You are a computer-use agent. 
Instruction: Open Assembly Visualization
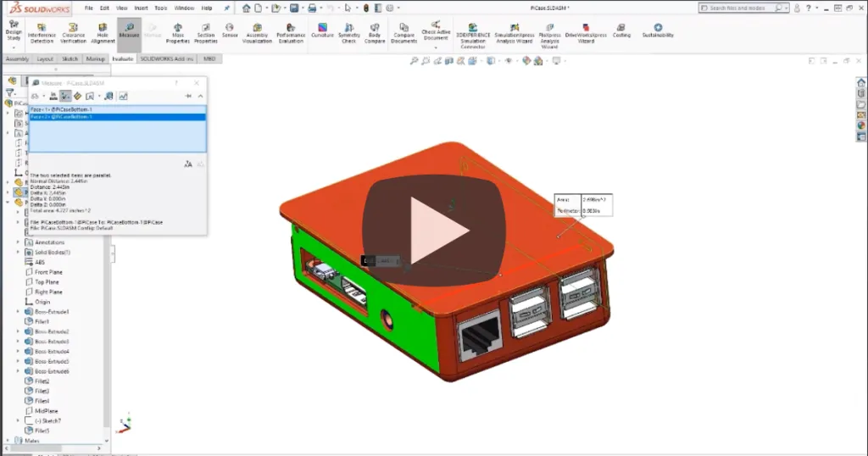[257, 33]
